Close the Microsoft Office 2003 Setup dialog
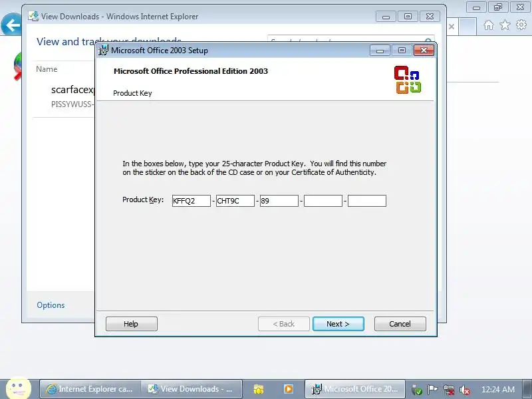The height and width of the screenshot is (399, 532). [424, 51]
